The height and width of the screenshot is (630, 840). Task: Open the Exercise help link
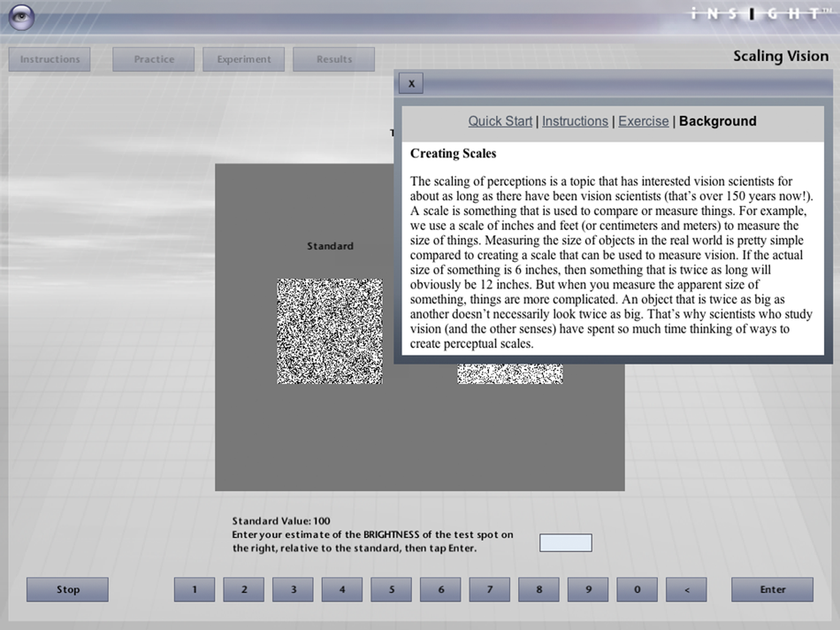pyautogui.click(x=644, y=121)
